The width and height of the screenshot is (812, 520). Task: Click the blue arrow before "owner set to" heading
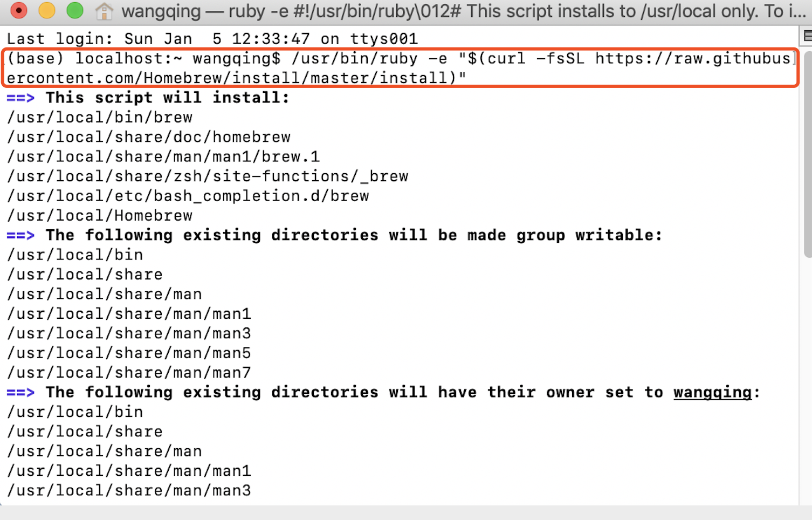[x=20, y=392]
